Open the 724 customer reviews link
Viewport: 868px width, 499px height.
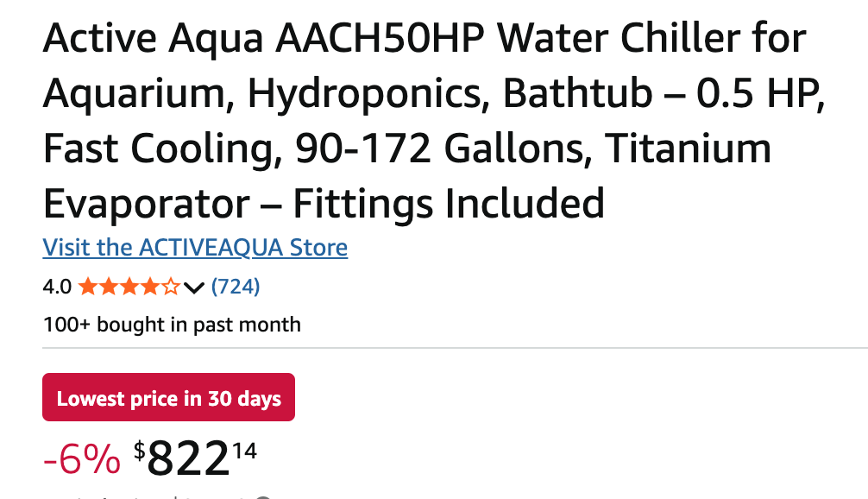click(236, 287)
